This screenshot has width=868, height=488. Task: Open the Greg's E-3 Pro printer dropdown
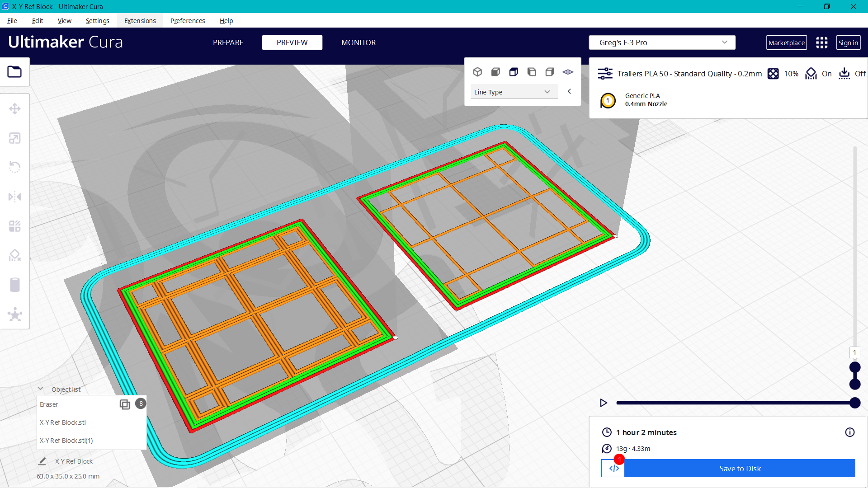661,42
